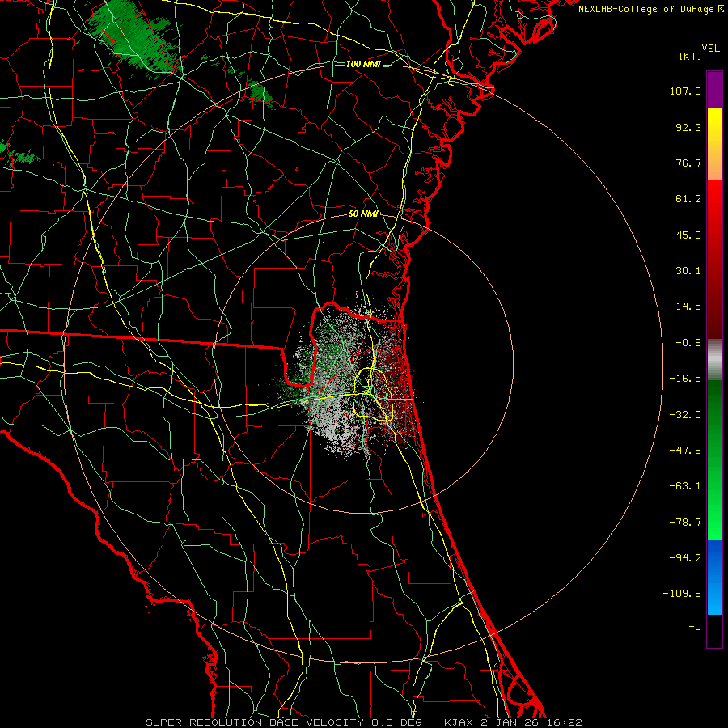Click the 50 NMI range ring label
Screen dimensions: 728x728
pos(363,214)
